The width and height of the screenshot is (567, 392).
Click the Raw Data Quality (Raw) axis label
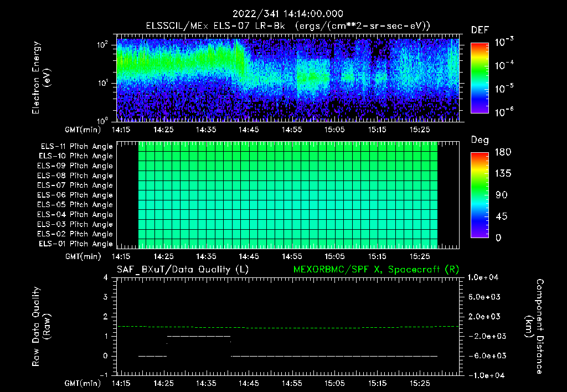(x=41, y=327)
